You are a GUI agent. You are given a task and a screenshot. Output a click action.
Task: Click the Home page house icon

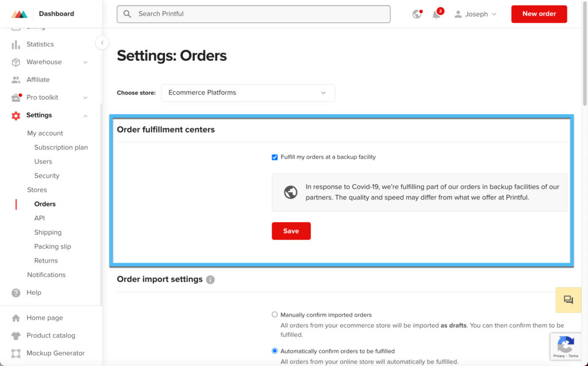pos(16,318)
